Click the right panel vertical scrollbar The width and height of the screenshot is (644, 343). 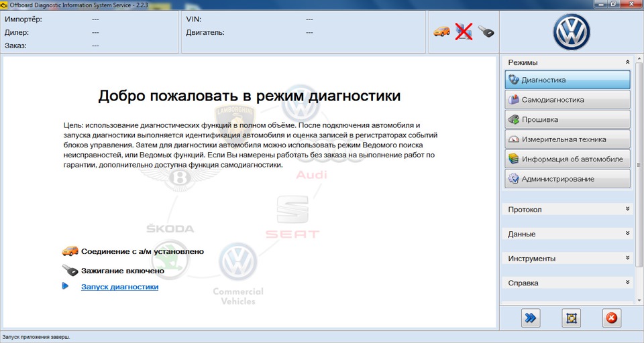click(x=639, y=164)
